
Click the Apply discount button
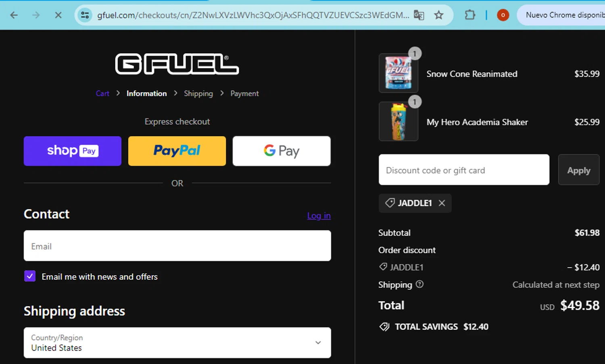579,170
